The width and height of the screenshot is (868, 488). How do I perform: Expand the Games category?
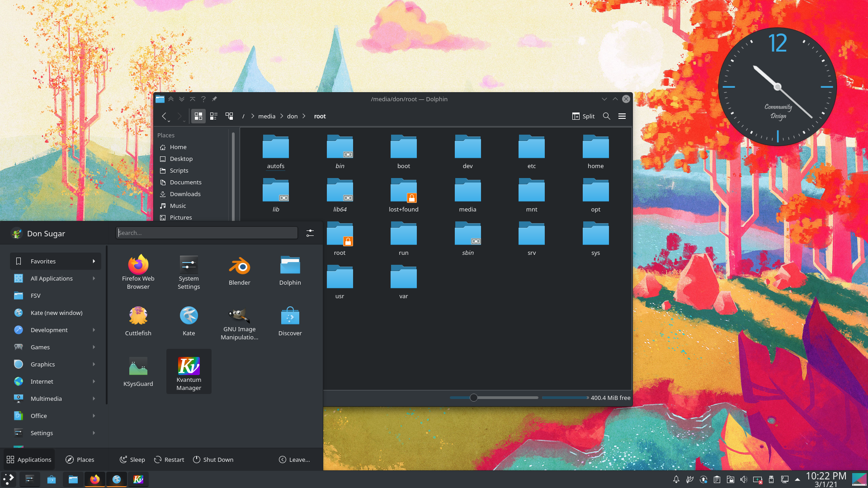click(56, 347)
